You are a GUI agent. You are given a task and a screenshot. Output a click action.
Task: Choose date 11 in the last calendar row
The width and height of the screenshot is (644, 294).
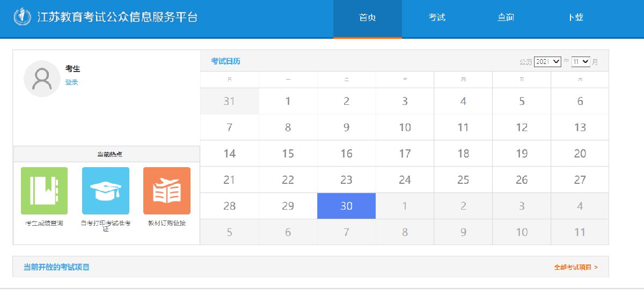tap(580, 232)
